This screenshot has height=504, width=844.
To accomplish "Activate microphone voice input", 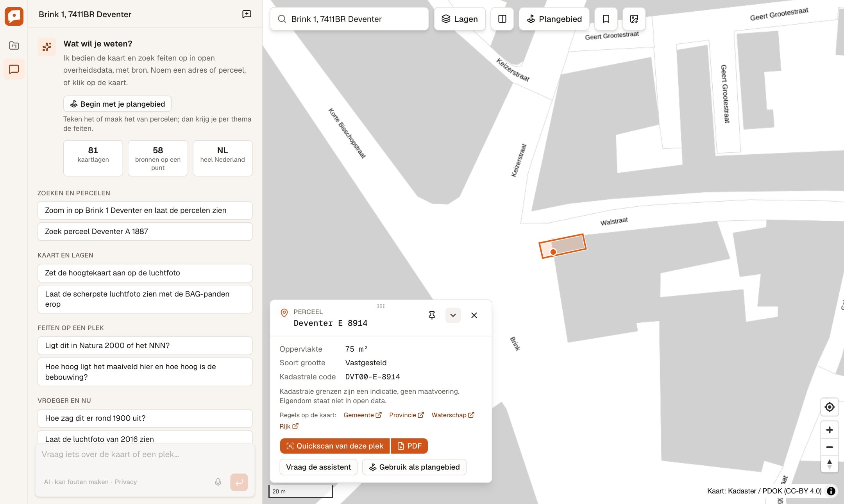I will (218, 482).
